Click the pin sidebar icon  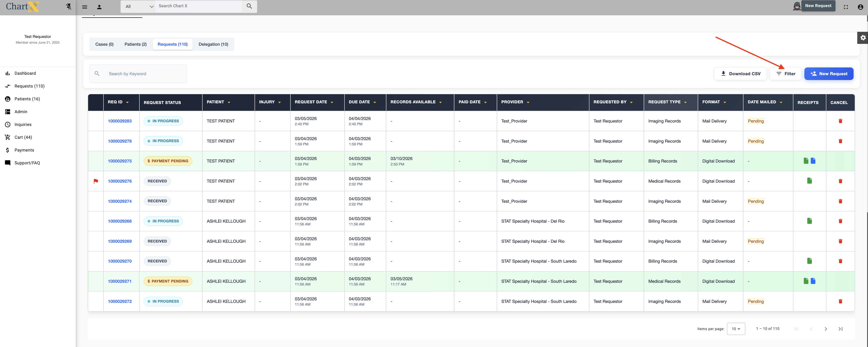(x=69, y=6)
